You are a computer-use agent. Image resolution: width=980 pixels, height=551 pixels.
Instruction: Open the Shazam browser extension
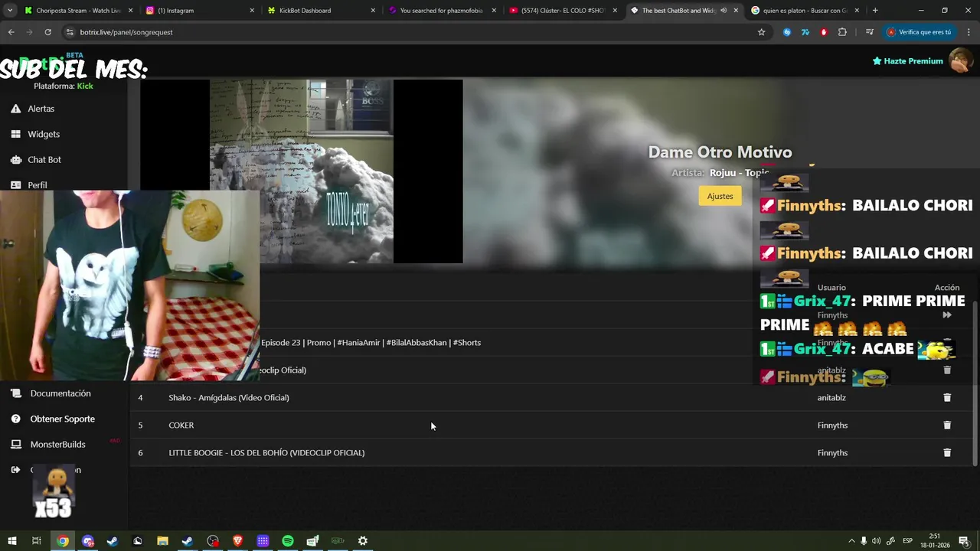[787, 32]
